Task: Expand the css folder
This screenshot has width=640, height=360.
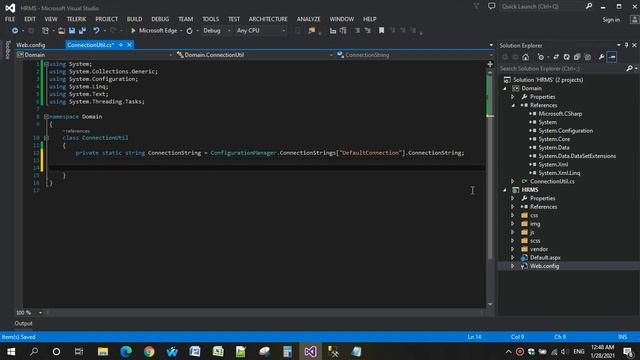Action: tap(513, 215)
